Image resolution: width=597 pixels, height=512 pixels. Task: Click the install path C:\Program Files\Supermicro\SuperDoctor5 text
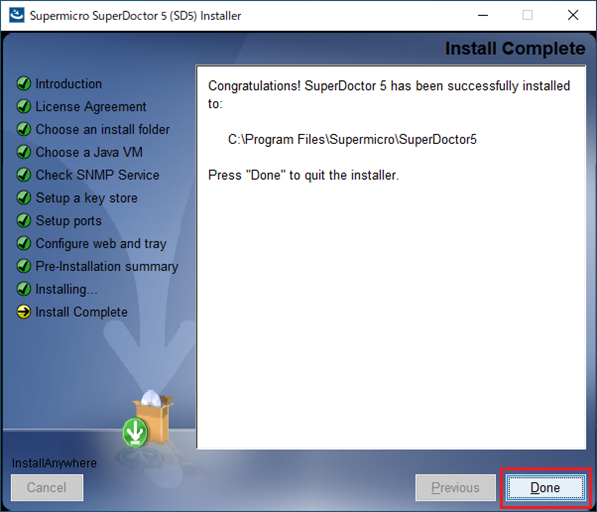352,139
